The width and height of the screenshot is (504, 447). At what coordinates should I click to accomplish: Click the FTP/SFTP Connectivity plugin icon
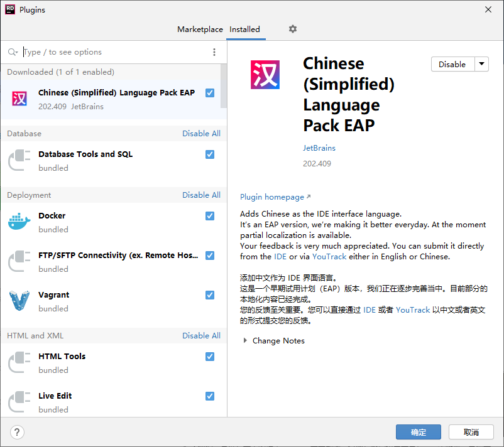(19, 261)
